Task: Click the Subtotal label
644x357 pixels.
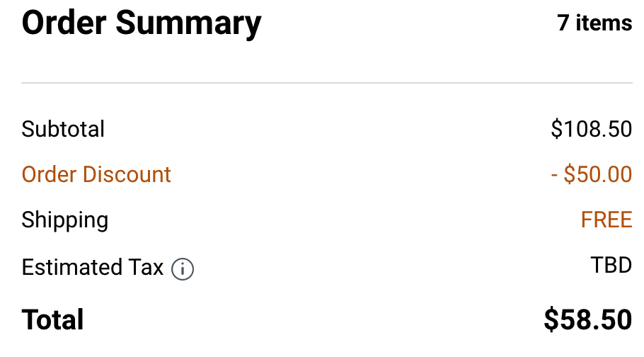Action: tap(63, 129)
